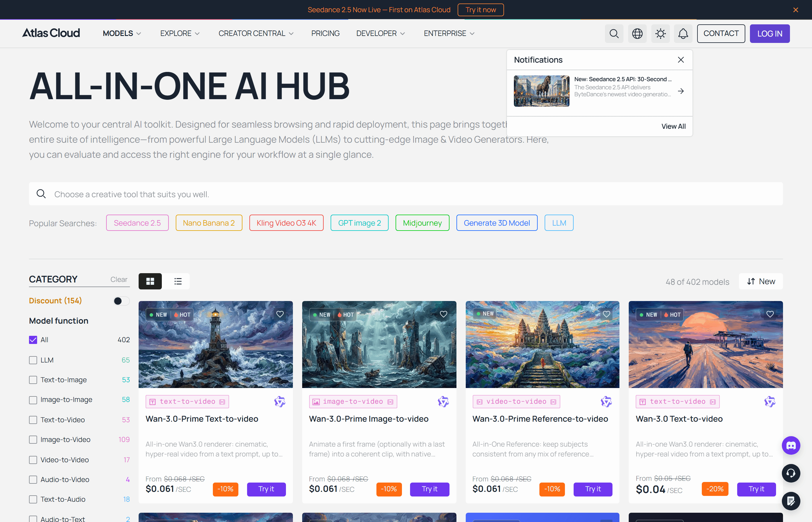The image size is (812, 522).
Task: Expand the EXPLORE navigation dropdown
Action: click(180, 33)
